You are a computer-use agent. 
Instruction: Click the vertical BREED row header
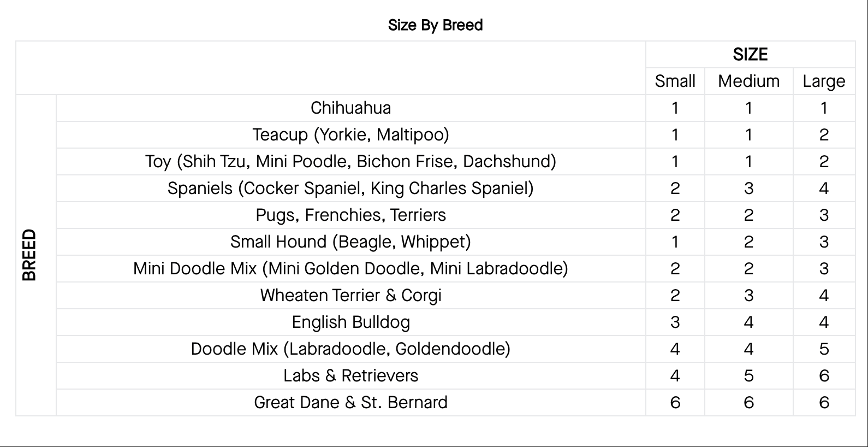pyautogui.click(x=29, y=255)
